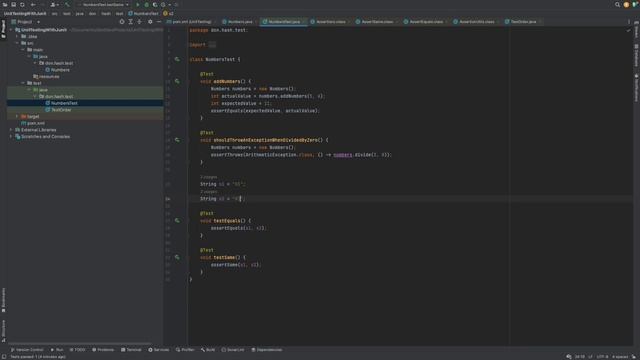Switch to AssertThrows.class editor tab
The image size is (640, 360).
(x=474, y=22)
